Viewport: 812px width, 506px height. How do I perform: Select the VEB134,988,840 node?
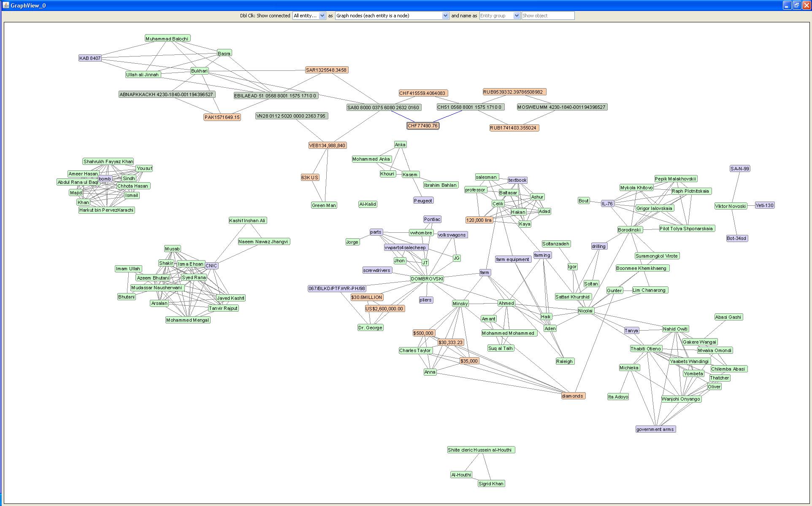328,145
